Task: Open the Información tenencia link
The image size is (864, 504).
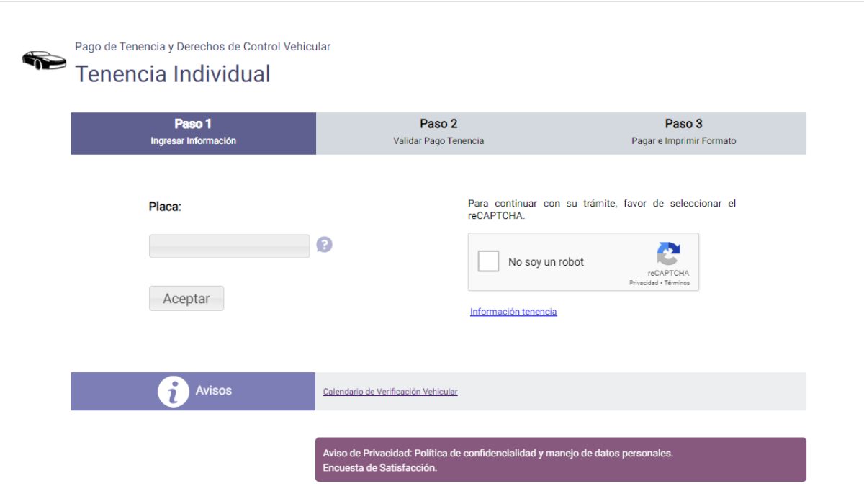Action: click(x=513, y=312)
